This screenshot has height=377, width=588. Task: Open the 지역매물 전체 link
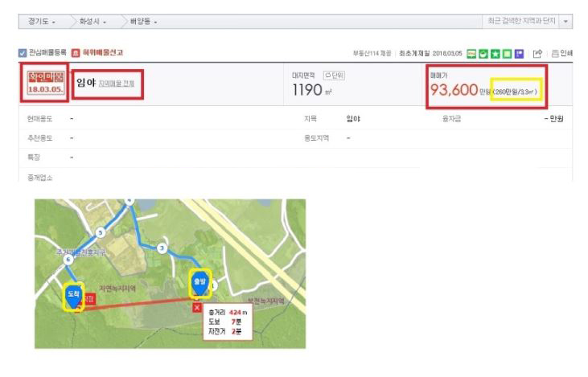117,83
